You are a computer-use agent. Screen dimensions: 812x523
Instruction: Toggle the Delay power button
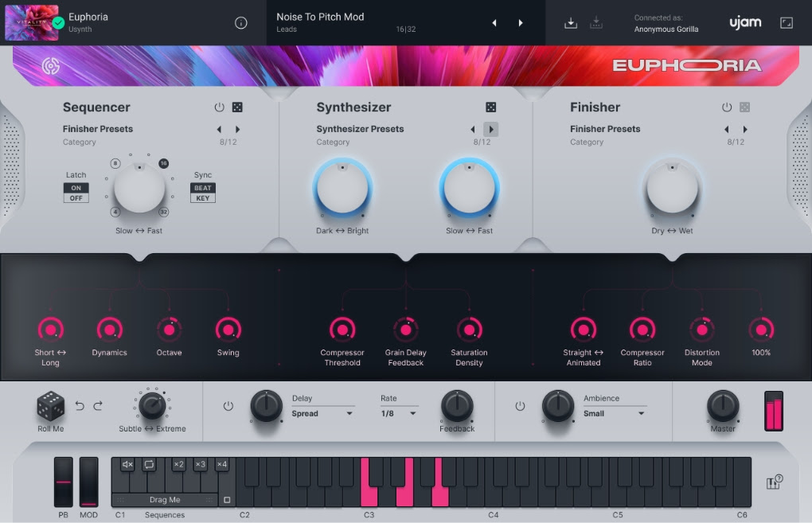(x=228, y=406)
